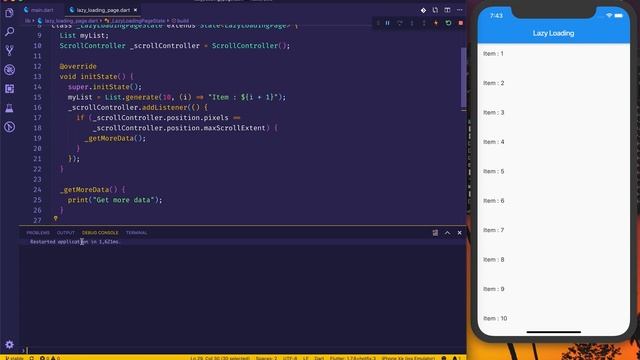Stop debugging with the red square
The height and width of the screenshot is (360, 640).
tap(460, 23)
